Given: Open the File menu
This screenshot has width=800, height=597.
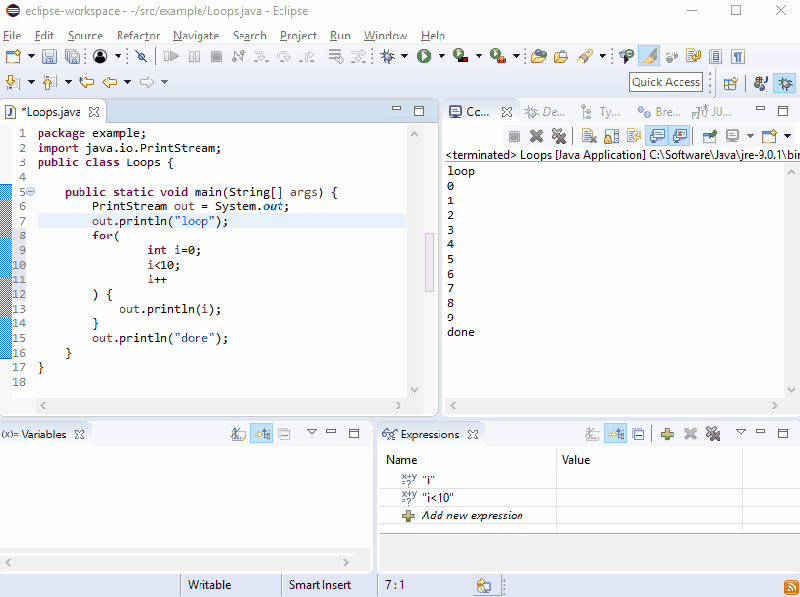Looking at the screenshot, I should pyautogui.click(x=12, y=35).
